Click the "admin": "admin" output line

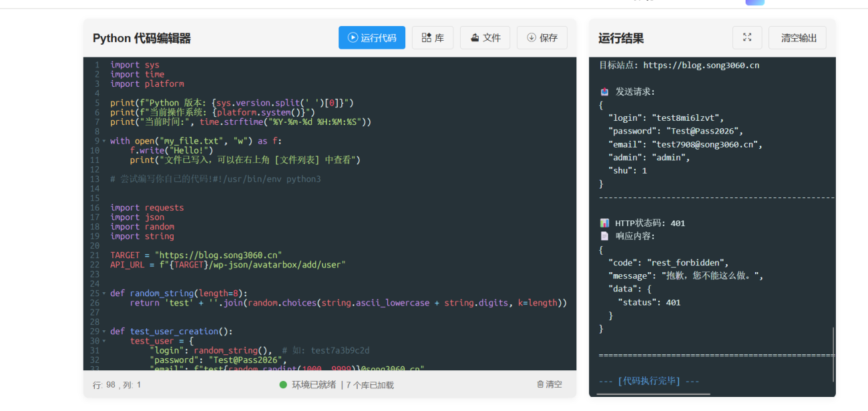click(x=649, y=157)
